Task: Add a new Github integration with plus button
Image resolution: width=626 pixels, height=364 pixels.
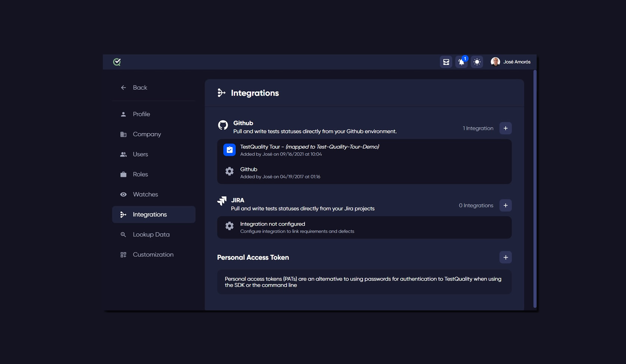Action: tap(506, 128)
